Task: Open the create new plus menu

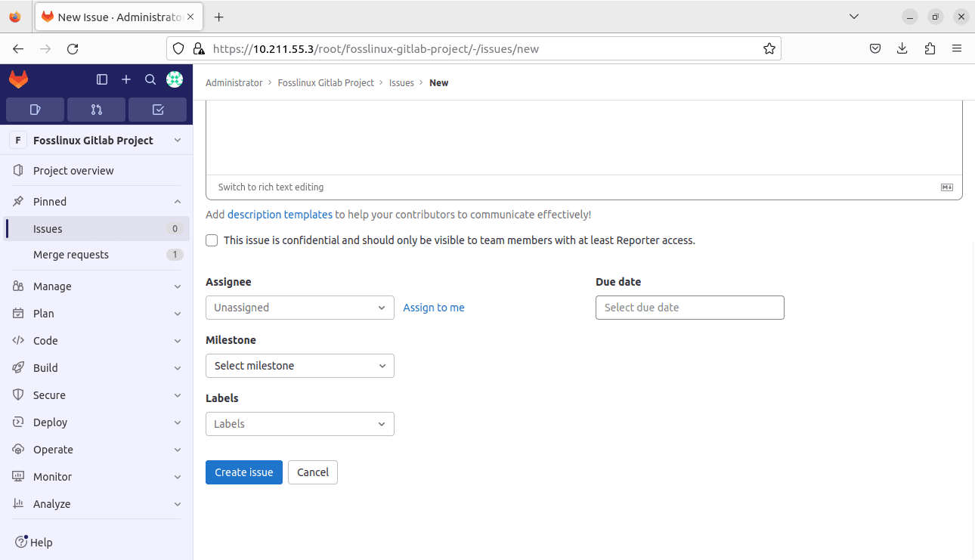Action: 126,79
